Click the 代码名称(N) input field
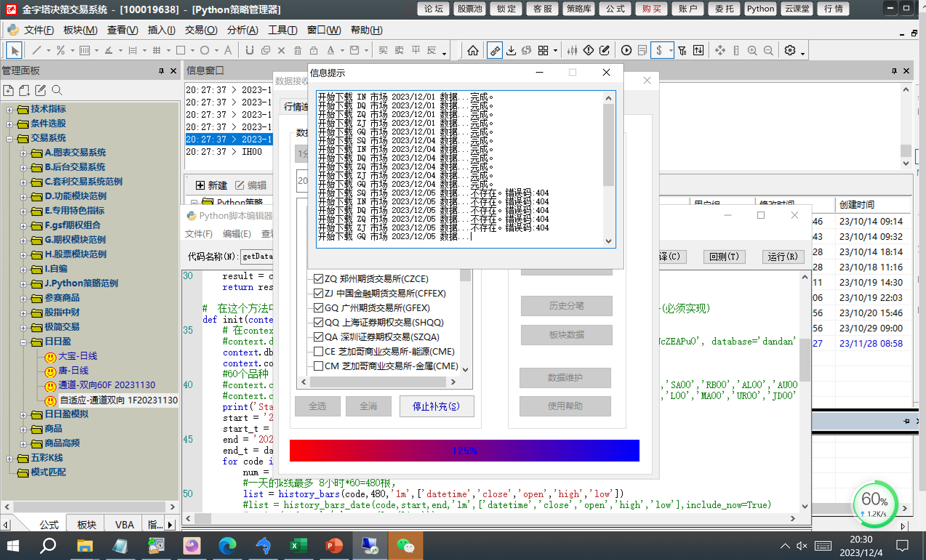Image resolution: width=926 pixels, height=560 pixels. pos(257,257)
